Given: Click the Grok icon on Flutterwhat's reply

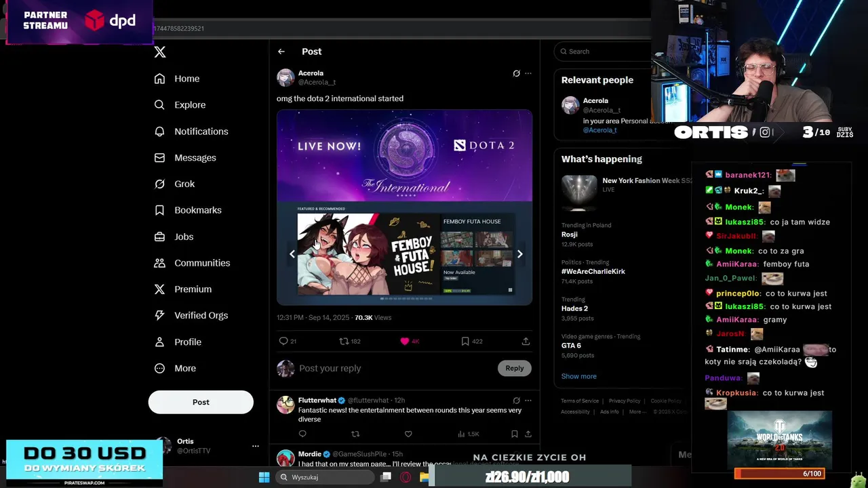Looking at the screenshot, I should [x=516, y=401].
